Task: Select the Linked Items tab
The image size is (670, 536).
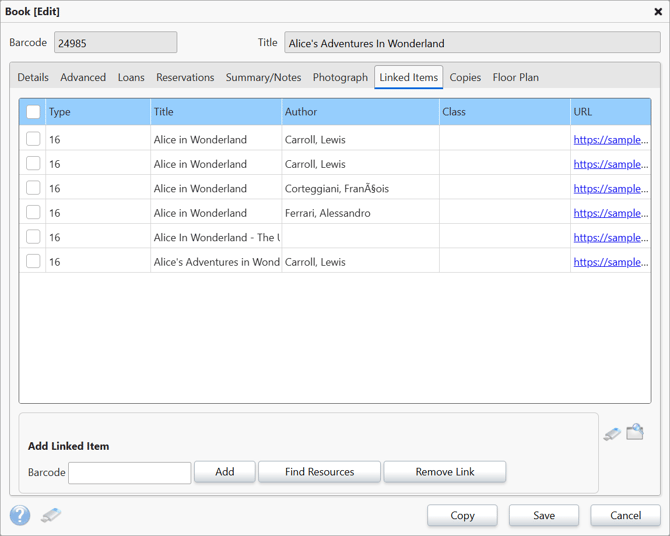Action: (408, 77)
